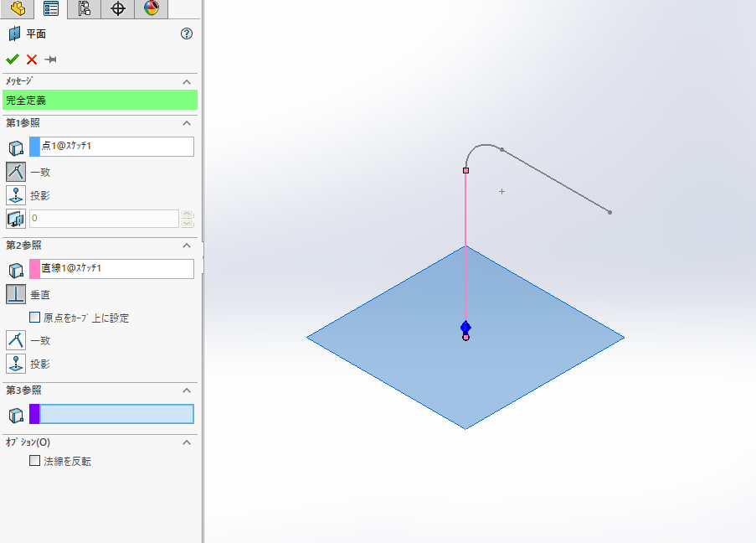Viewport: 756px width, 543px height.
Task: Cancel the plane with the red X
Action: [32, 59]
